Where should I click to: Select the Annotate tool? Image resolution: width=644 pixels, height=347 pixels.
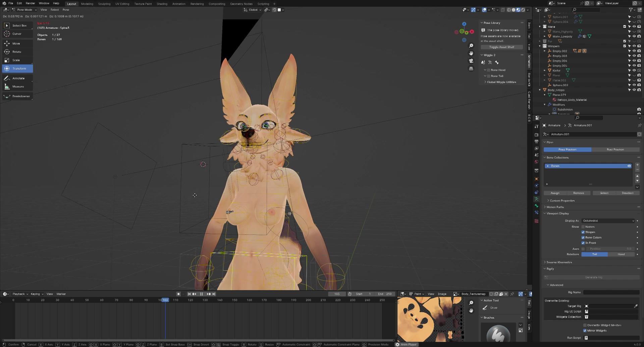18,78
